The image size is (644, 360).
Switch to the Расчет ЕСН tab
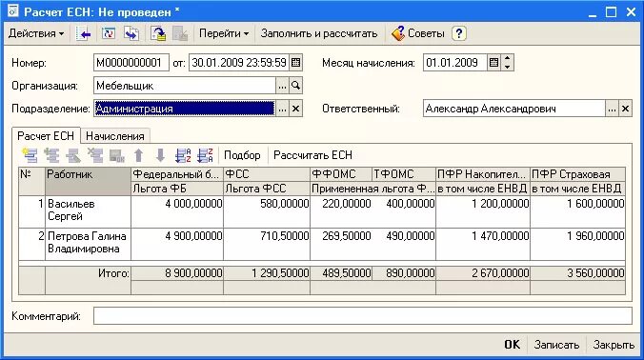coord(46,136)
